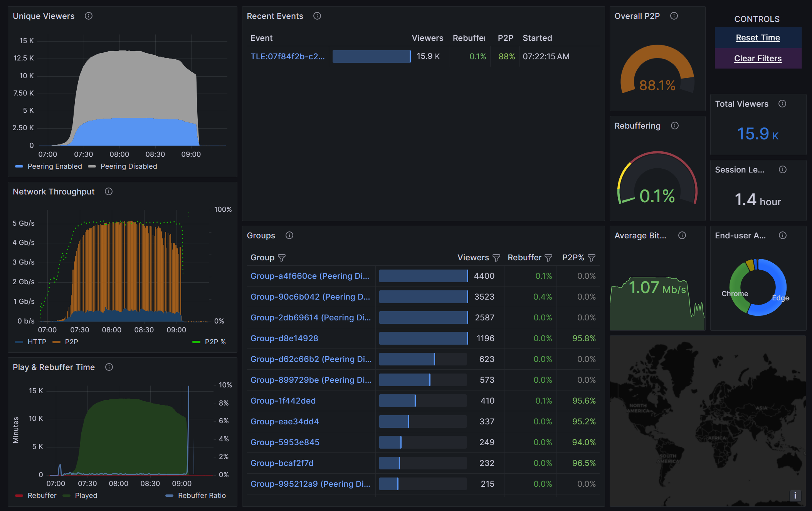The width and height of the screenshot is (812, 511).
Task: Toggle the Peering Disabled legend series
Action: [x=129, y=166]
